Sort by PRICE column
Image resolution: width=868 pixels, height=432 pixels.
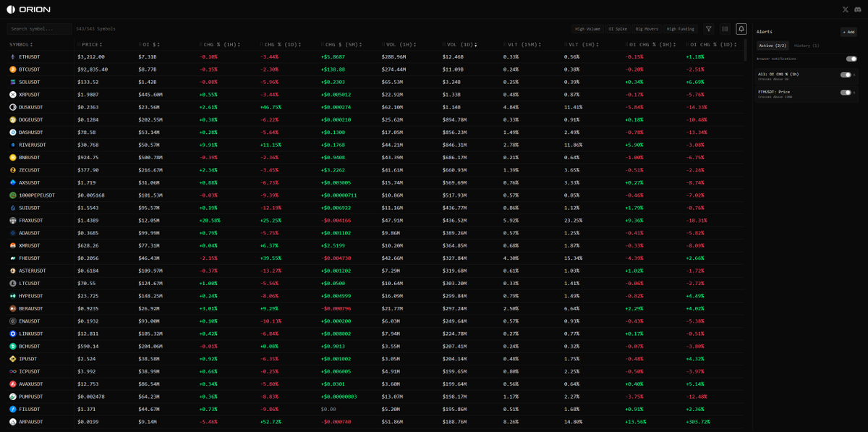93,45
